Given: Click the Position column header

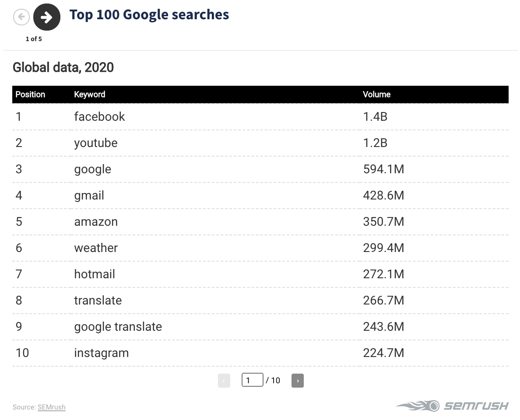Looking at the screenshot, I should tap(30, 94).
